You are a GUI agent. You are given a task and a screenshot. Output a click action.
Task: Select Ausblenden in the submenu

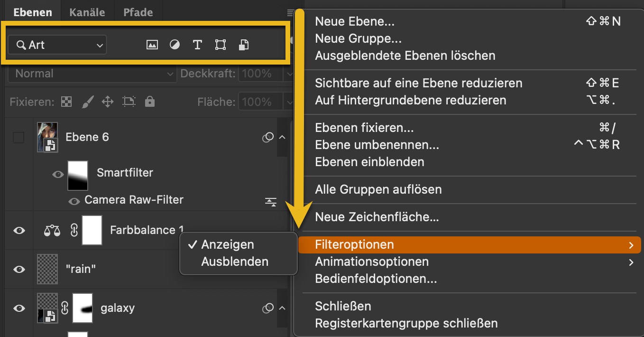pyautogui.click(x=235, y=262)
